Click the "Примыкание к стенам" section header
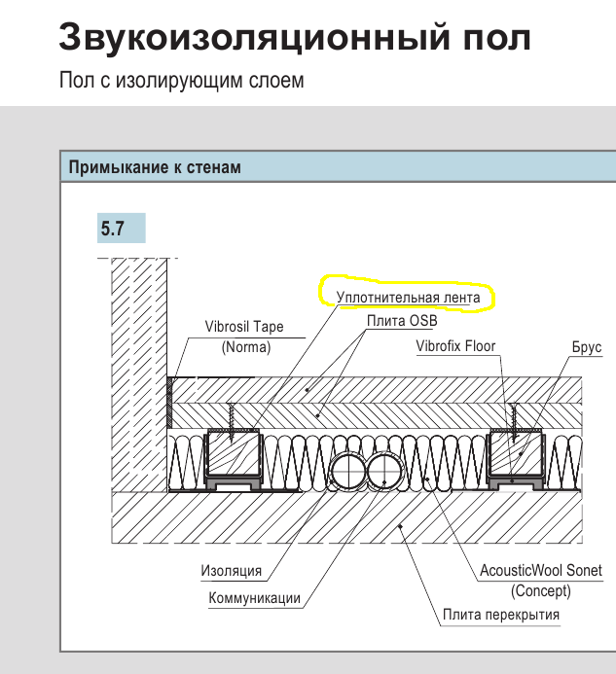 156,167
